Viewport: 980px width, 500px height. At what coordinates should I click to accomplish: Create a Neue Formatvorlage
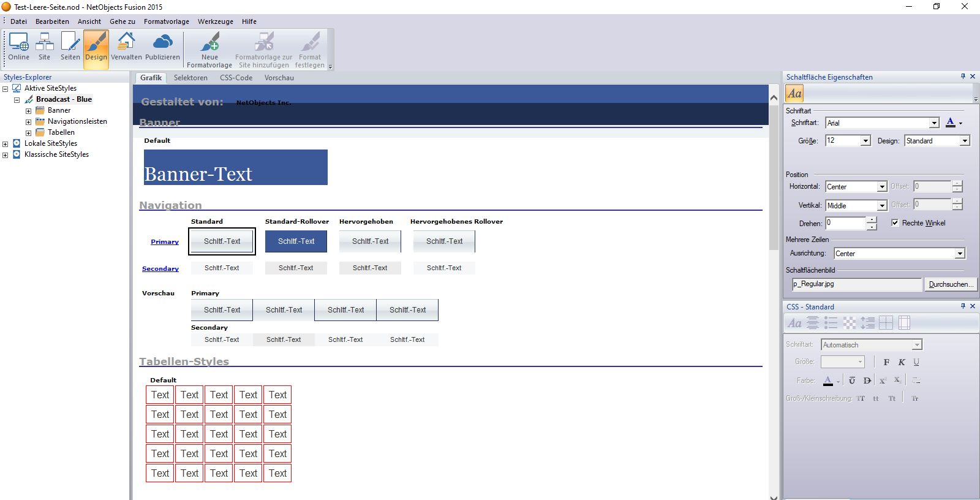[x=209, y=49]
